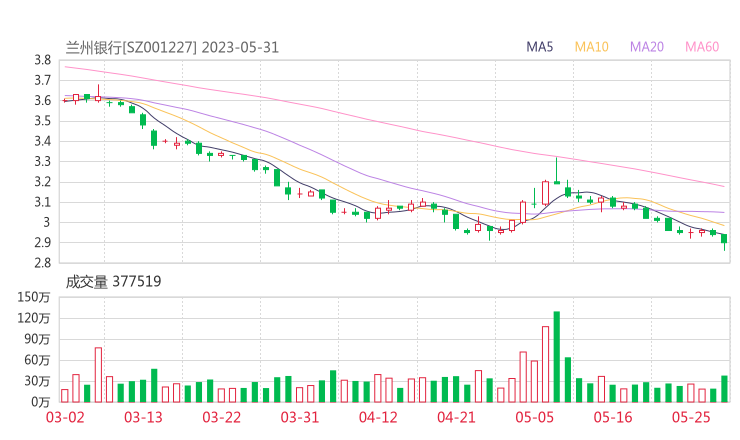
Task: Click the MA60 legend label
Action: coord(702,47)
